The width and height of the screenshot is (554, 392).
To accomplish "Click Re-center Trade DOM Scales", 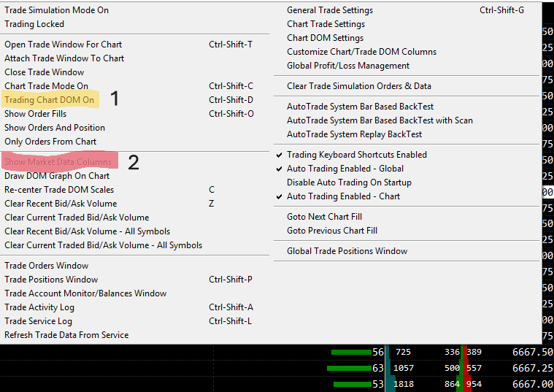I will pos(59,190).
